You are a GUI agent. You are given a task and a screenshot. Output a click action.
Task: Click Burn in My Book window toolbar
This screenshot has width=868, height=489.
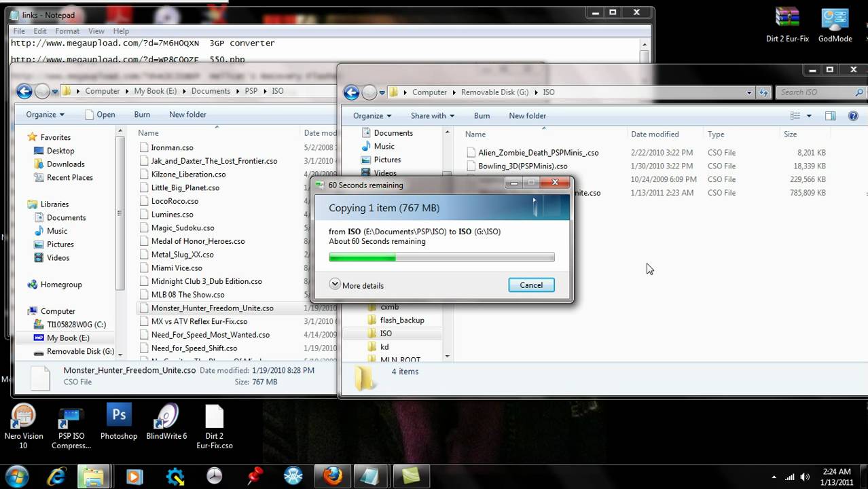pos(142,115)
